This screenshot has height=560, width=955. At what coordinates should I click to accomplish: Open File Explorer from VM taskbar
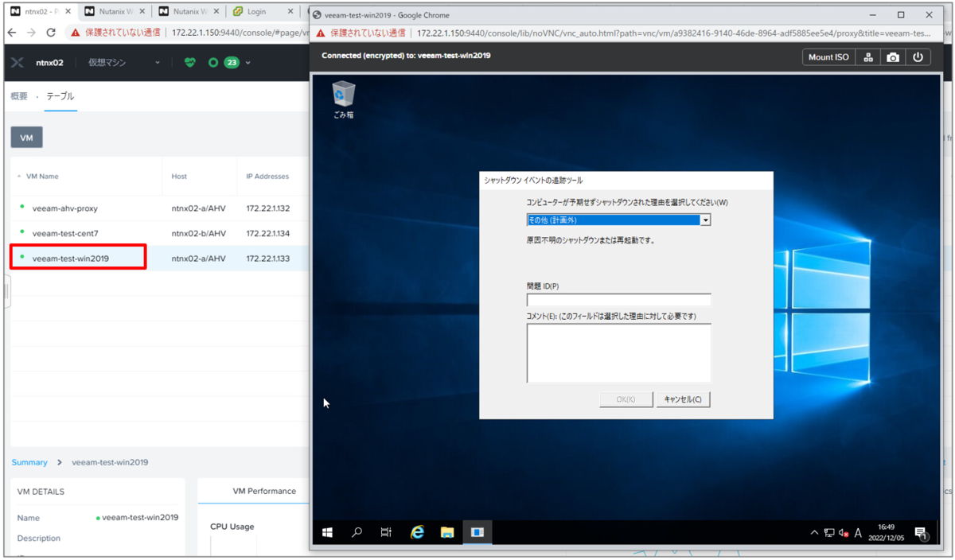click(447, 532)
